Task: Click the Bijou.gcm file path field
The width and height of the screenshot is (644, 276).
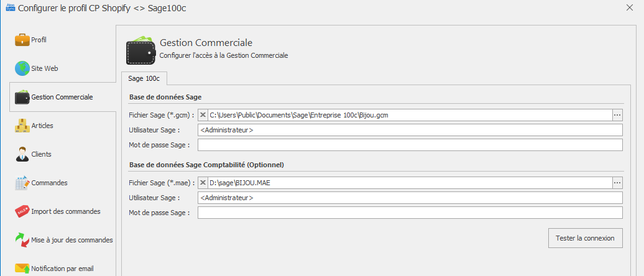Action: click(x=410, y=116)
